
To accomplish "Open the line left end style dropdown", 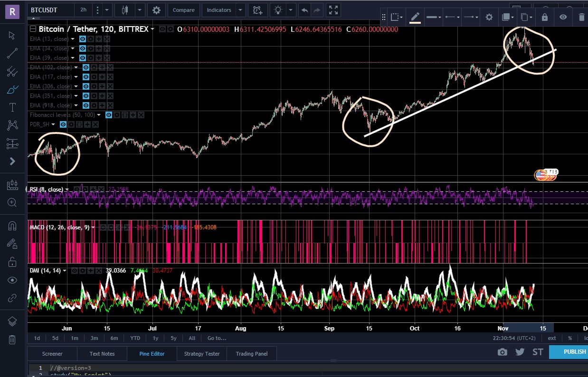I will (x=452, y=18).
